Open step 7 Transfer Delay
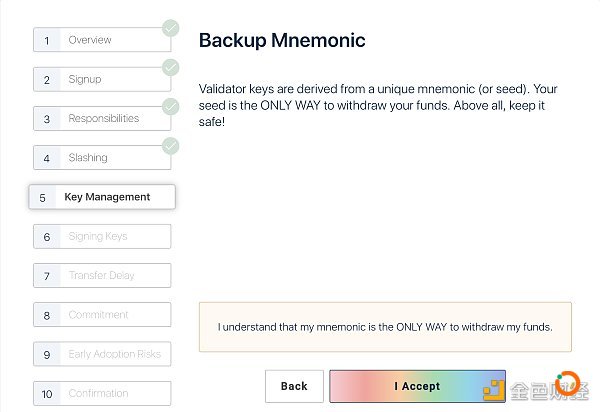The height and width of the screenshot is (412, 600). tap(102, 275)
